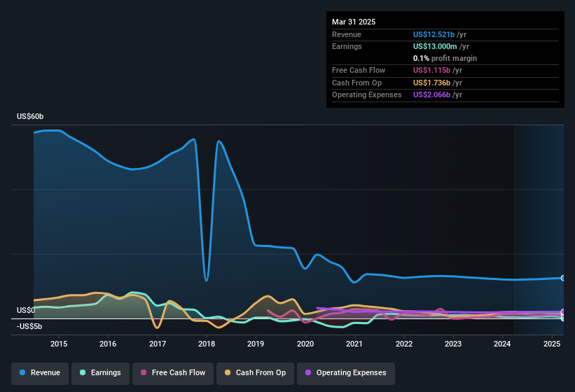Click the Revenue row label in tooltip
This screenshot has width=575, height=392.
pos(347,34)
